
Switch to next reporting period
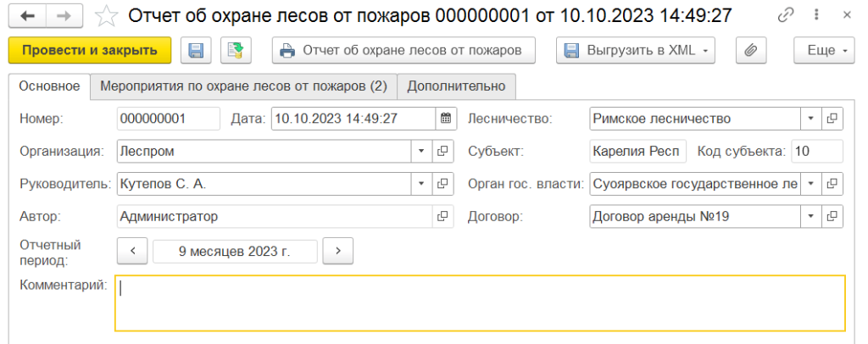[337, 251]
